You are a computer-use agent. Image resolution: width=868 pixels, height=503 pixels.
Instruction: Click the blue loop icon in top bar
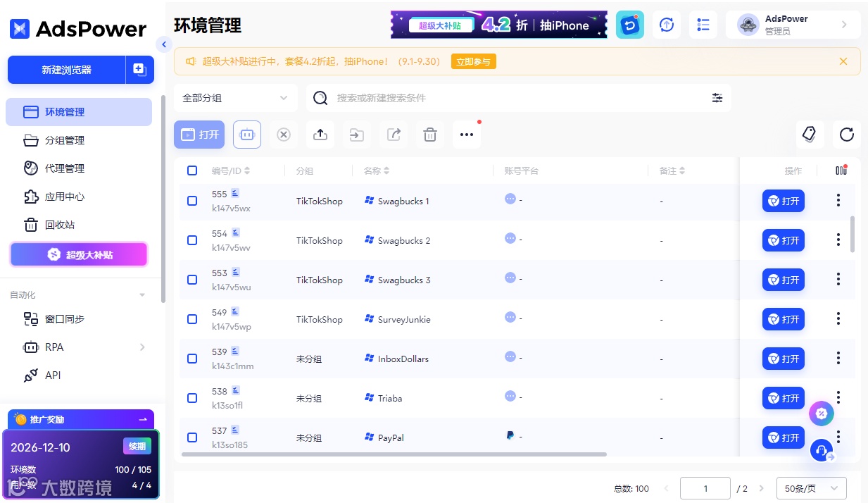(x=630, y=25)
